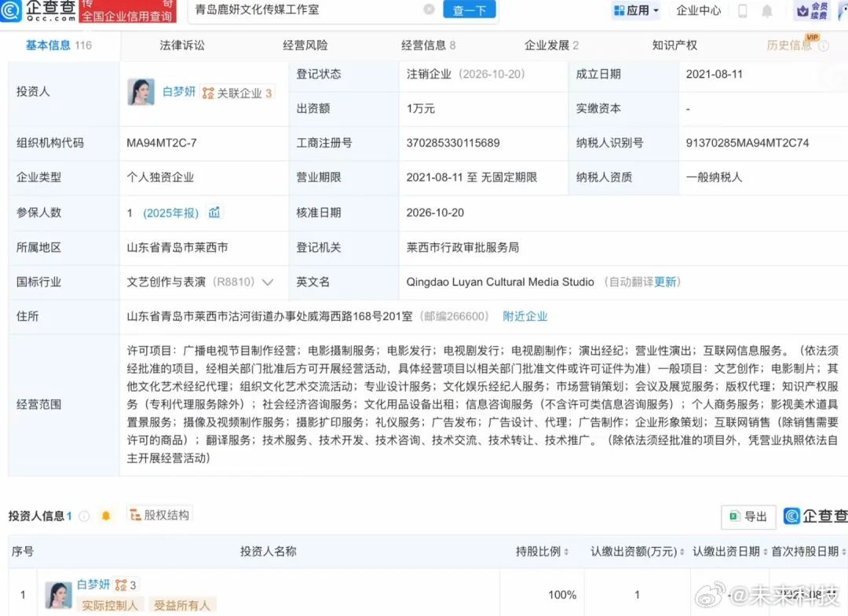Viewport: 848px width, 616px height.
Task: Click info icon next to 投资人信息
Action: 84,516
